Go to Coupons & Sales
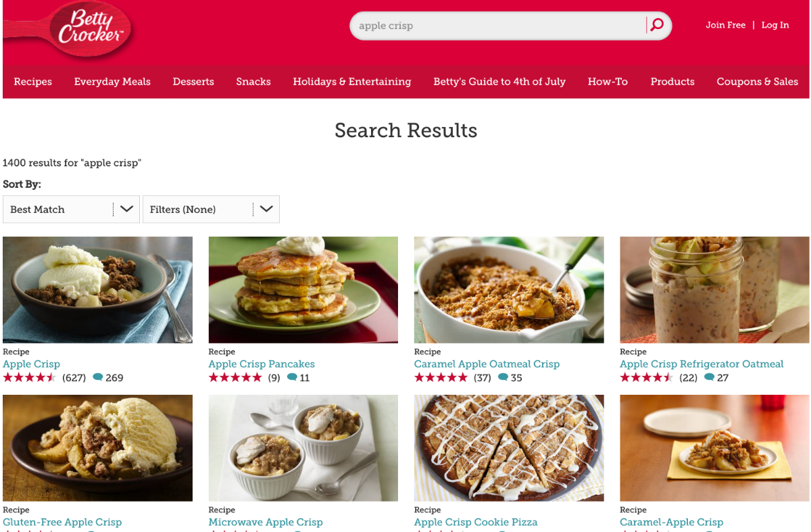Viewport: 811px width, 532px height. coord(758,82)
